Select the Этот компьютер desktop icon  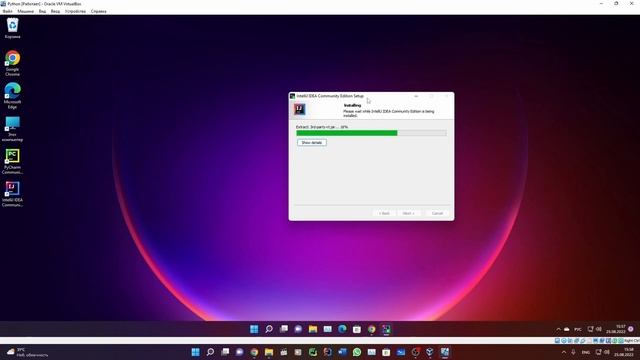coord(12,129)
